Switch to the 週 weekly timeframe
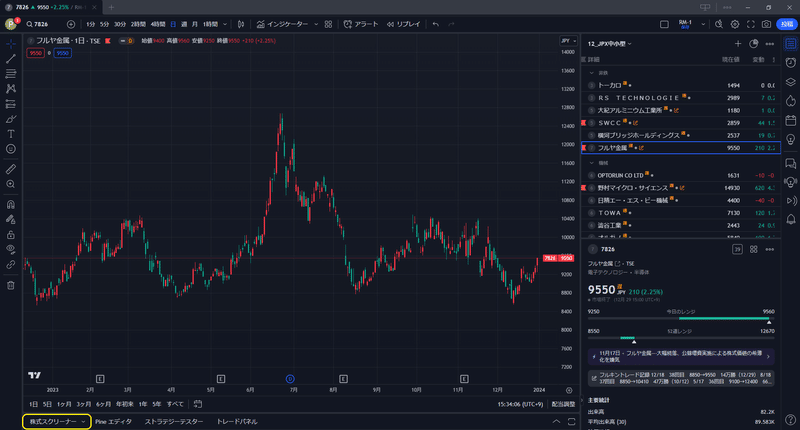The height and width of the screenshot is (430, 800). pos(184,24)
